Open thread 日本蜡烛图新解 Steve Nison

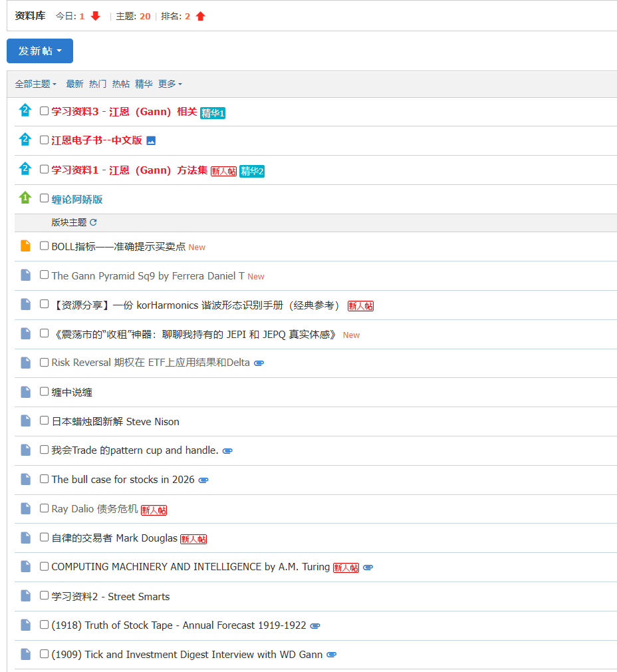coord(115,421)
